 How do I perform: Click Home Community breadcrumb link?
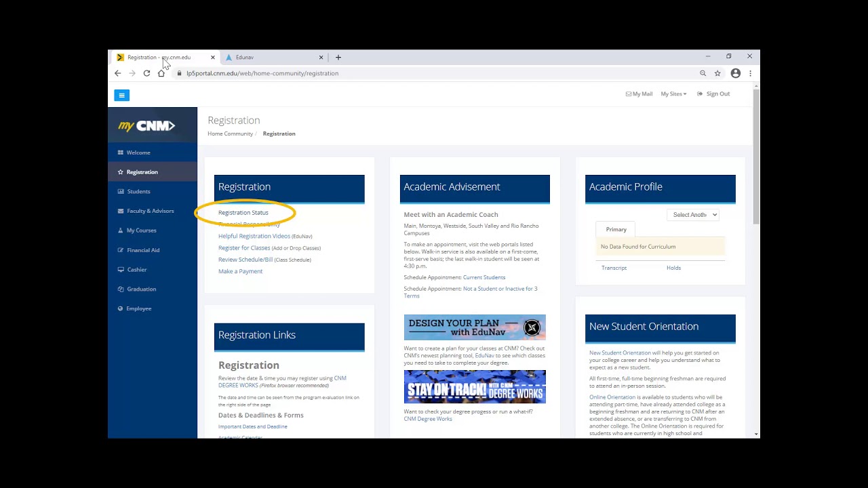click(230, 134)
